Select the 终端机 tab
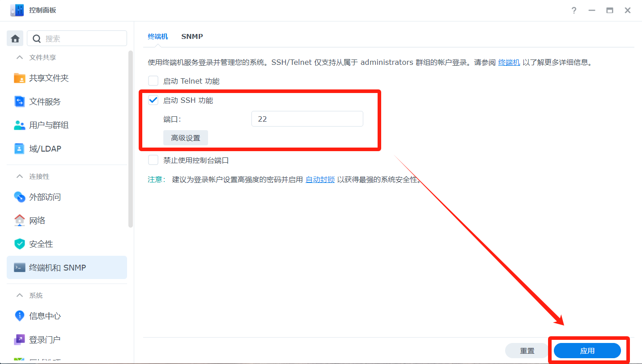 158,37
